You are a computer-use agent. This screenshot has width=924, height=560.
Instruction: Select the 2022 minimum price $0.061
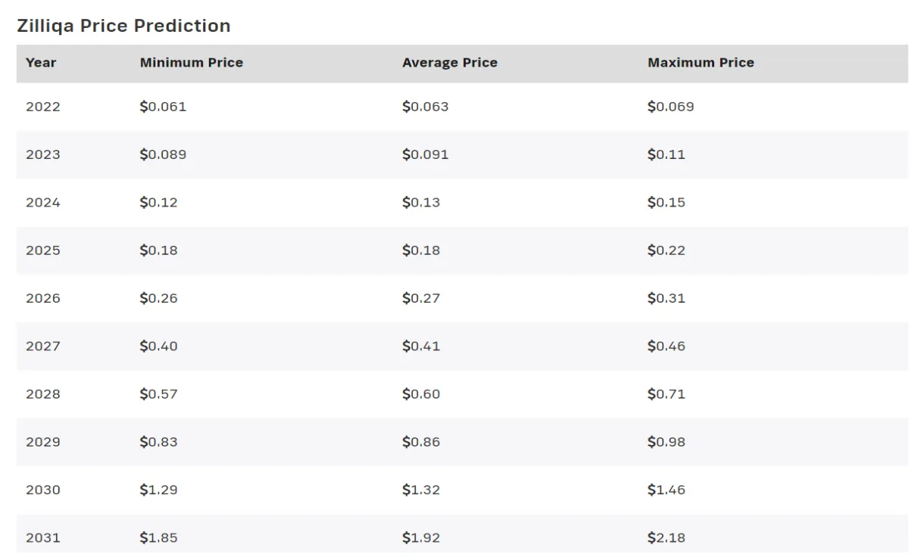pos(163,107)
